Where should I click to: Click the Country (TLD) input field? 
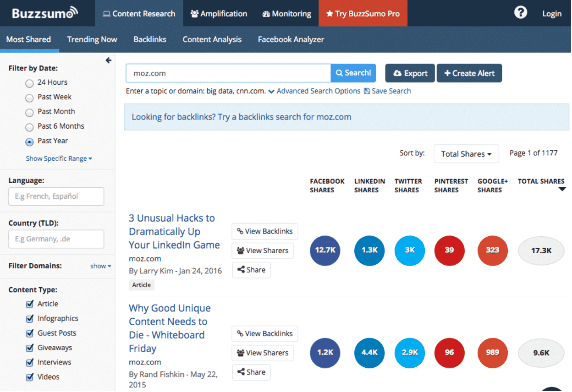[x=56, y=239]
